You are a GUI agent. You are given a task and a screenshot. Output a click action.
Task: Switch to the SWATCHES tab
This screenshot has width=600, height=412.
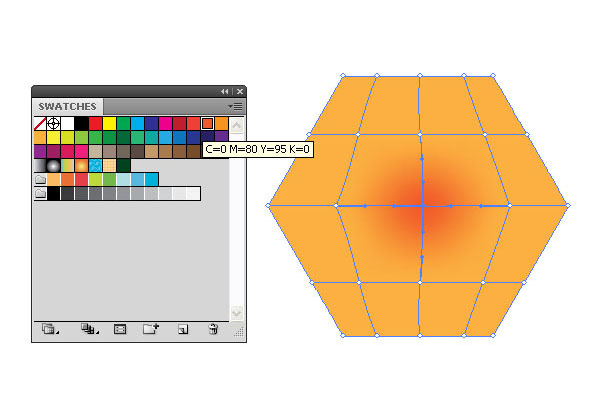pyautogui.click(x=67, y=106)
